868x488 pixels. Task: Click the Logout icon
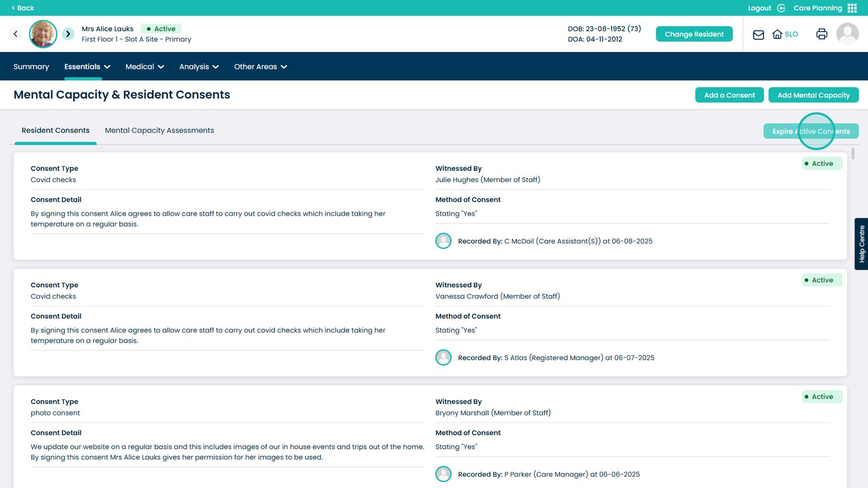click(x=781, y=8)
